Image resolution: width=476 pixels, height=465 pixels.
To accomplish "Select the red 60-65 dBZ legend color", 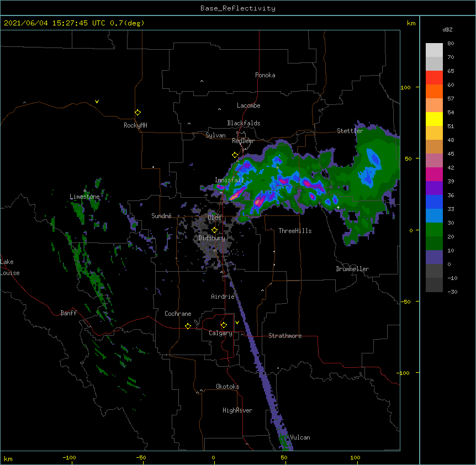I will (x=434, y=78).
